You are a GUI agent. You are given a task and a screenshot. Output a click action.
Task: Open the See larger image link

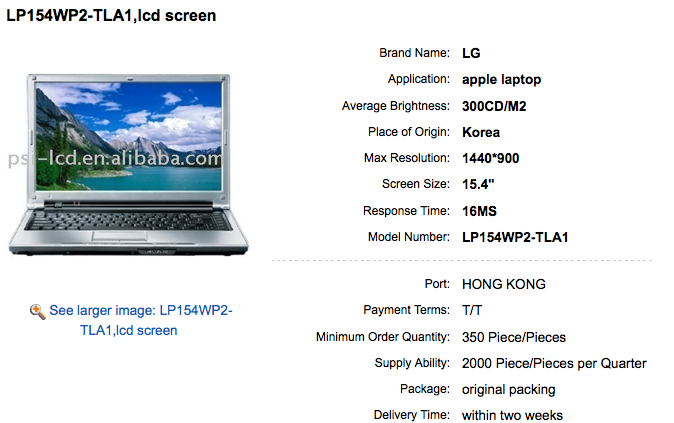[x=141, y=320]
